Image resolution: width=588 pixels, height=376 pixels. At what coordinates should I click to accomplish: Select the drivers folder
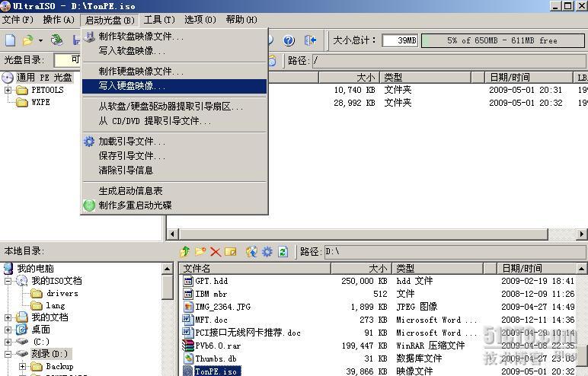pyautogui.click(x=62, y=293)
